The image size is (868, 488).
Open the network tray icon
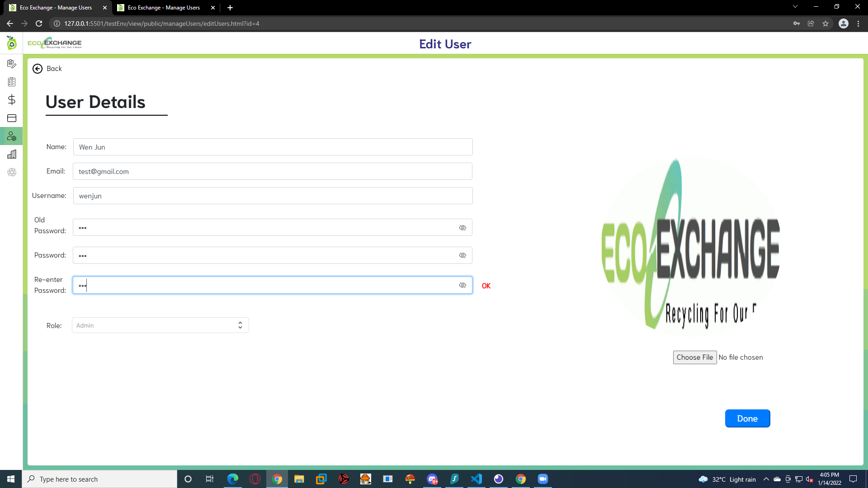coord(799,479)
